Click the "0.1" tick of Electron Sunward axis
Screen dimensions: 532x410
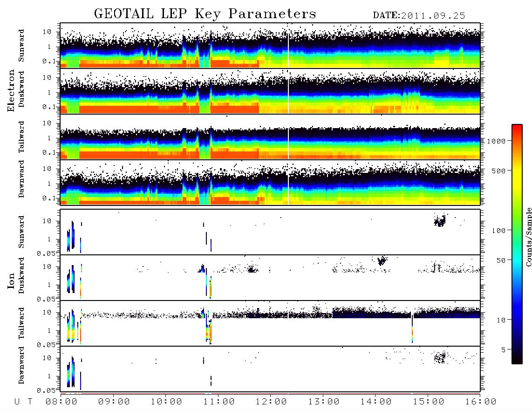coord(49,61)
